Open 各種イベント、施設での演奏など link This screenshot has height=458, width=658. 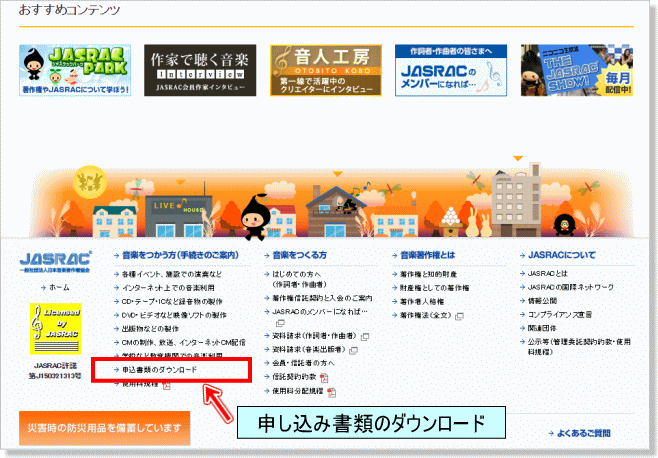pos(172,275)
